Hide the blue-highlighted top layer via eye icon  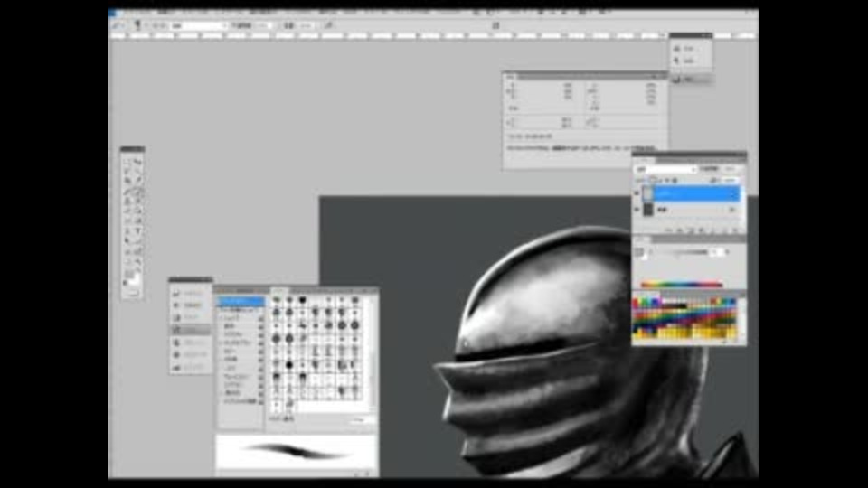pyautogui.click(x=637, y=193)
